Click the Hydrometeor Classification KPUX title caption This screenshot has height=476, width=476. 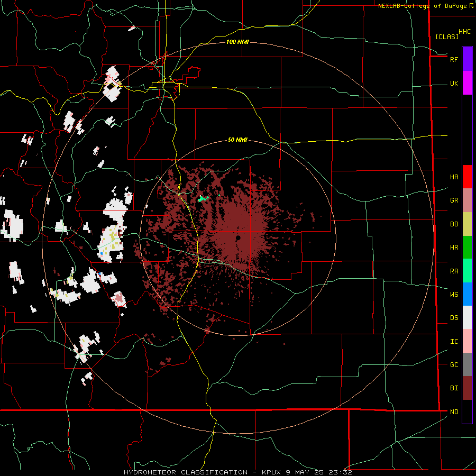[x=238, y=472]
